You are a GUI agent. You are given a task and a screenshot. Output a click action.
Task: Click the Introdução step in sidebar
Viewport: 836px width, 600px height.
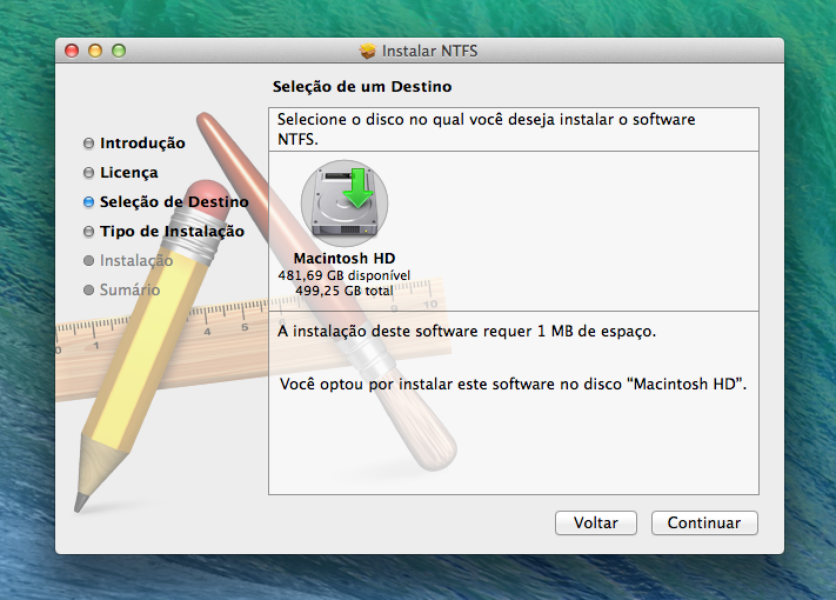(142, 143)
